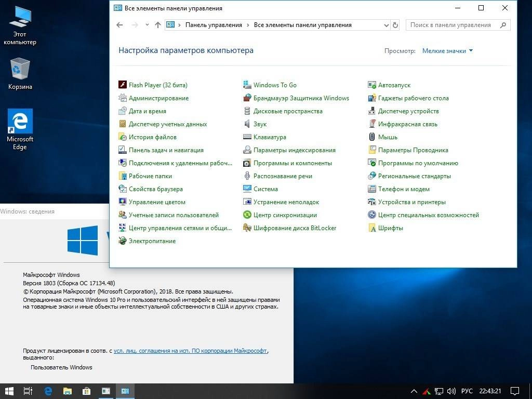This screenshot has width=532, height=399.
Task: Open the recent locations dropdown arrow
Action: point(147,25)
